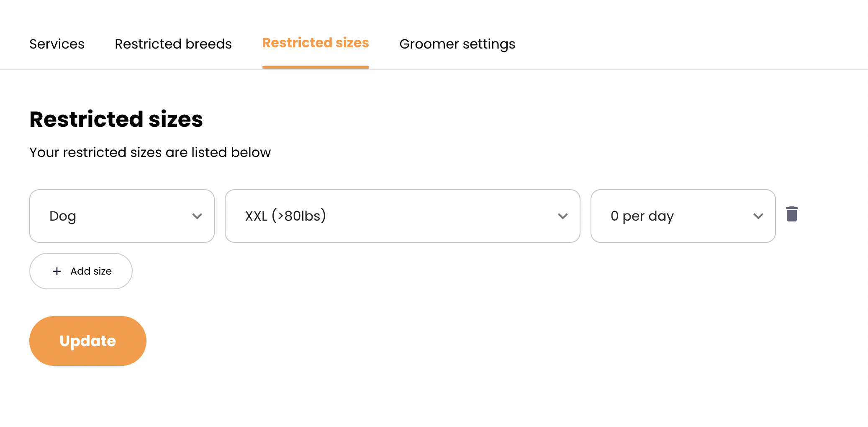
Task: Switch to the Services tab
Action: [57, 44]
